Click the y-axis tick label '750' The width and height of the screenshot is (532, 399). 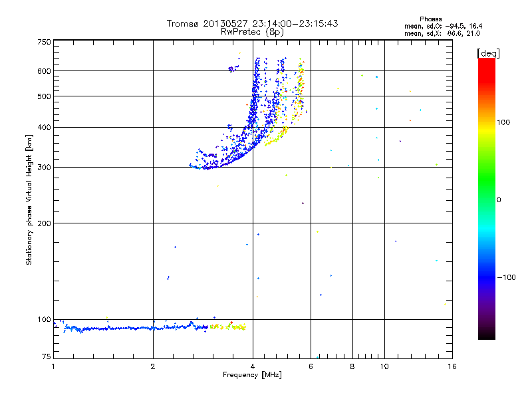[x=44, y=42]
